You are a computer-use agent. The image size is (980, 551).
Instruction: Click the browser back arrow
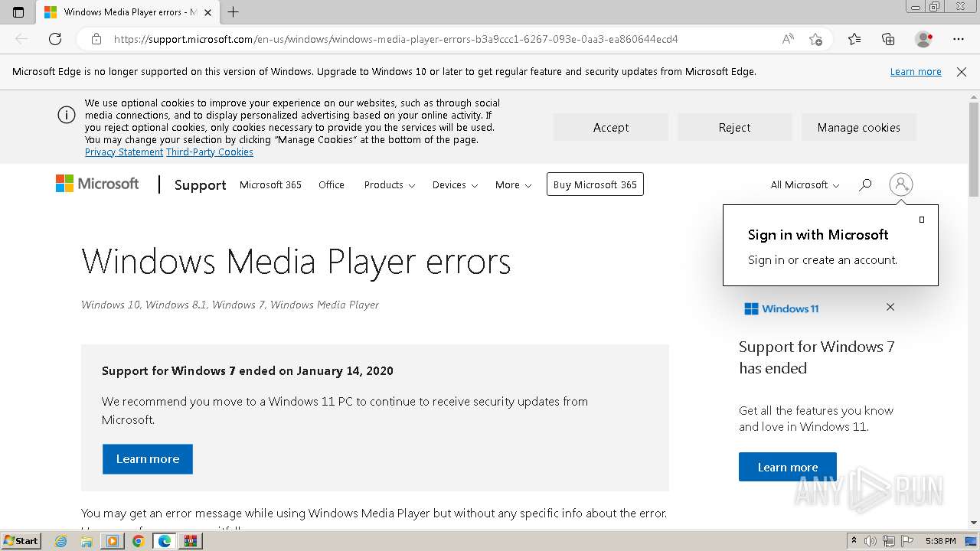click(x=21, y=39)
